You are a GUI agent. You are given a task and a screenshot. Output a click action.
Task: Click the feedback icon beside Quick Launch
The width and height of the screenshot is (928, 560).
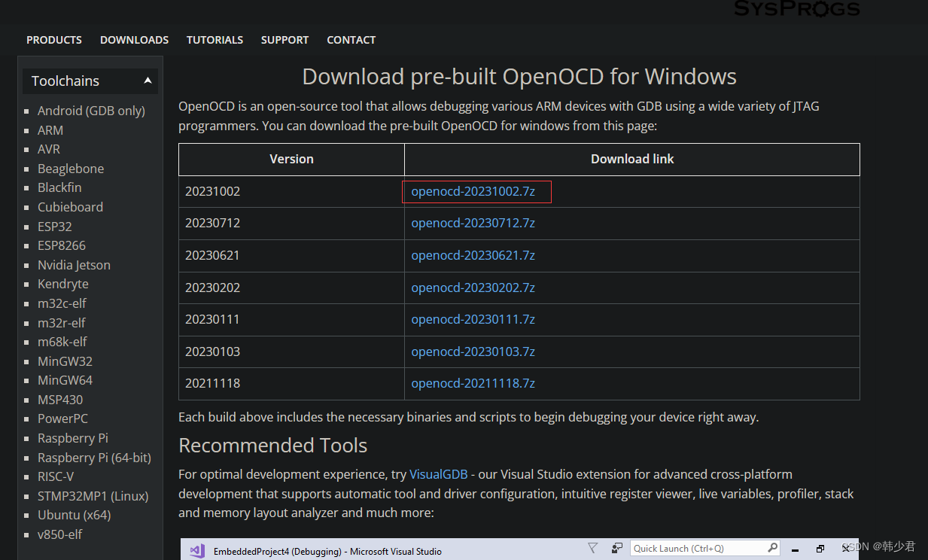(x=616, y=548)
